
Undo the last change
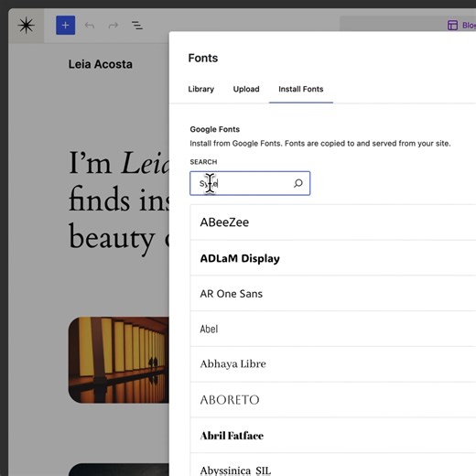click(x=90, y=26)
